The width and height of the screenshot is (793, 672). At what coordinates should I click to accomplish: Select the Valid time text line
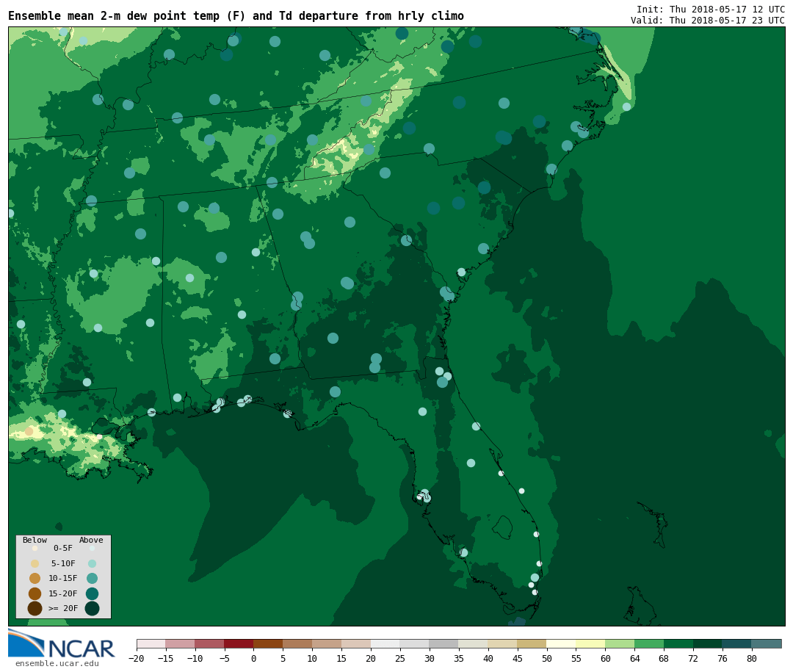(x=708, y=21)
